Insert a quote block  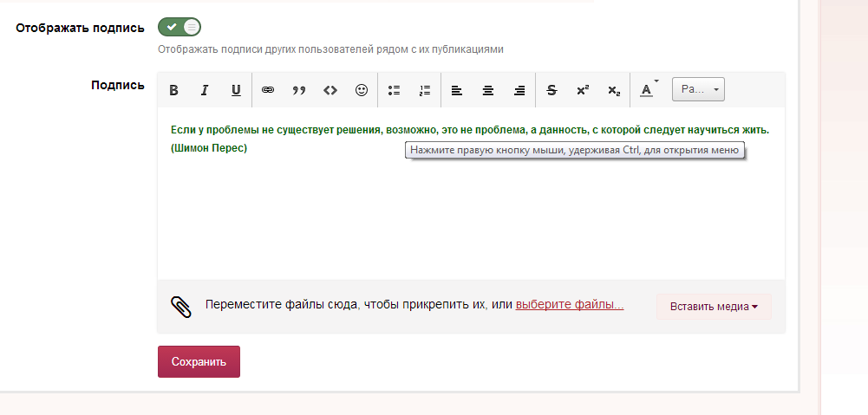point(299,90)
